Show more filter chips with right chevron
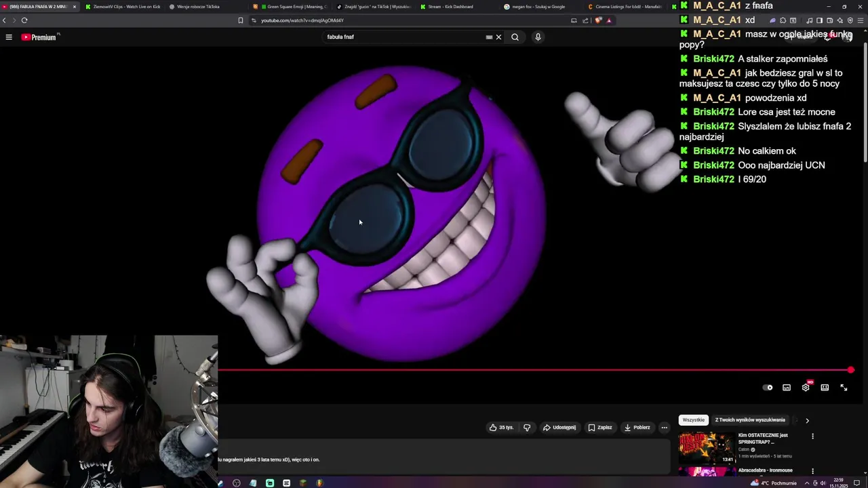The image size is (868, 488). pos(807,420)
